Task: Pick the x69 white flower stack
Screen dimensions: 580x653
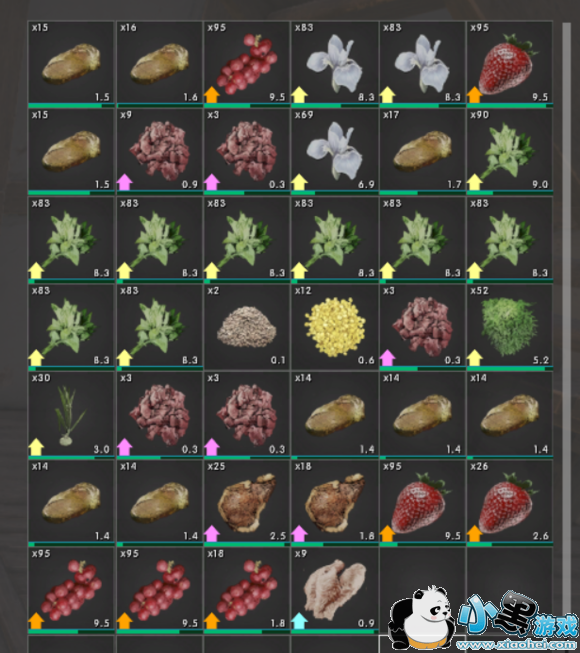Action: tap(334, 150)
